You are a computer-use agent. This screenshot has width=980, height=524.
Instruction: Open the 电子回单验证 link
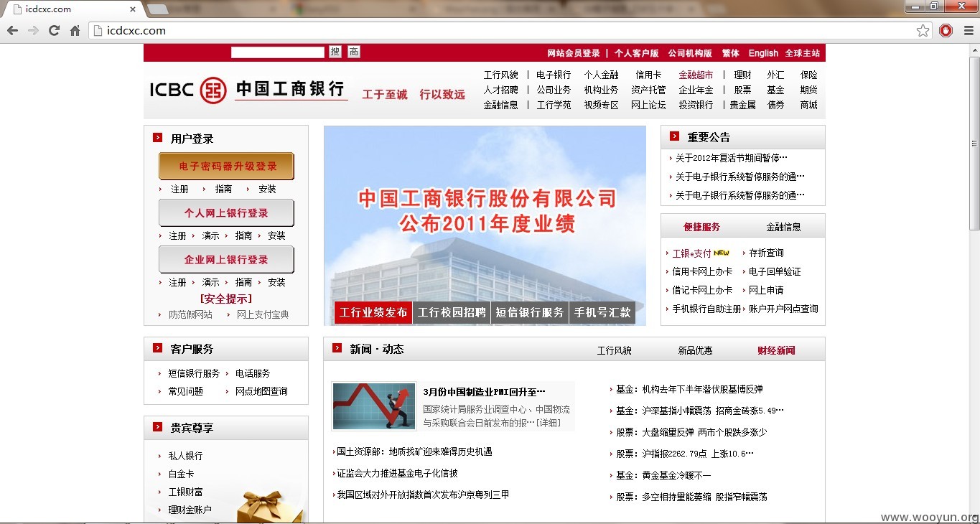[775, 271]
